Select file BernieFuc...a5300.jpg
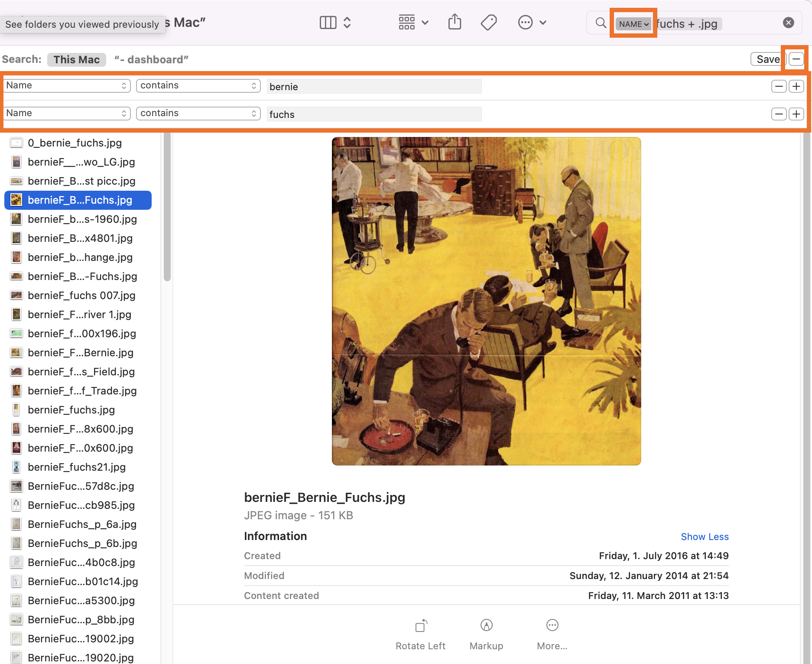Image resolution: width=812 pixels, height=664 pixels. pos(78,601)
